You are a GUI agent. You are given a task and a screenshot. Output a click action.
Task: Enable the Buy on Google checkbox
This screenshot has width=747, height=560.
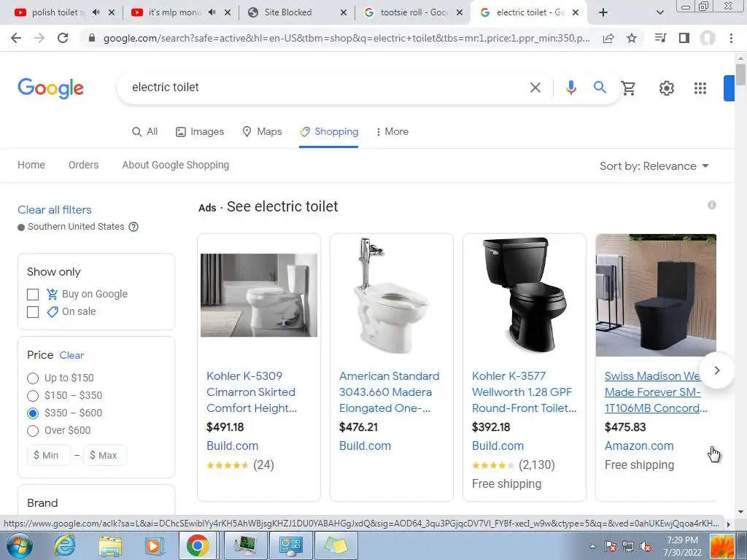pyautogui.click(x=33, y=295)
